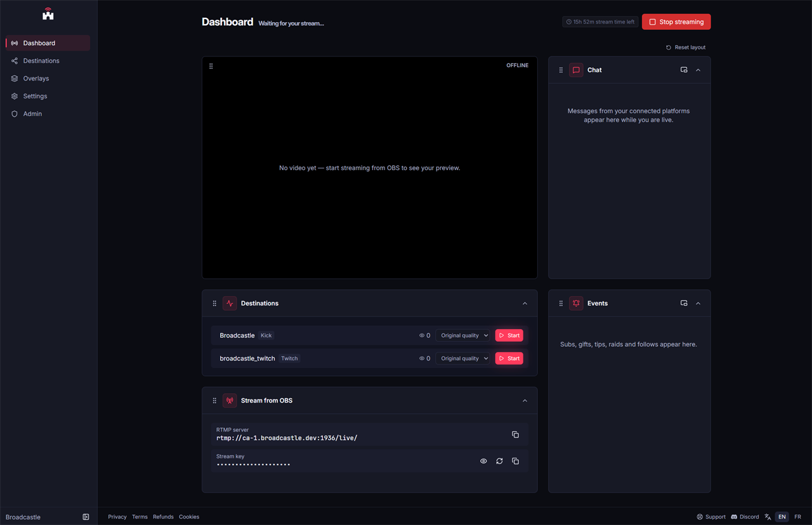This screenshot has width=812, height=525.
Task: Copy the stream key
Action: tap(515, 461)
